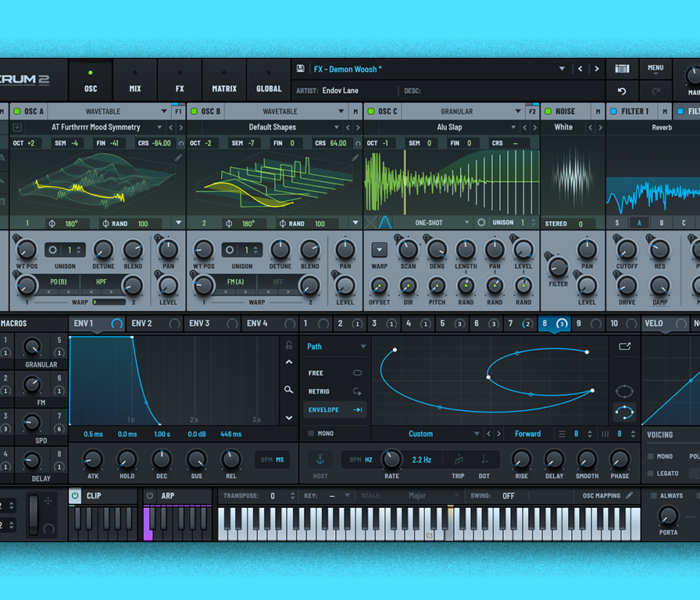Screen dimensions: 700x600
Task: Adjust the filter CUTOFF knob
Action: [x=627, y=250]
